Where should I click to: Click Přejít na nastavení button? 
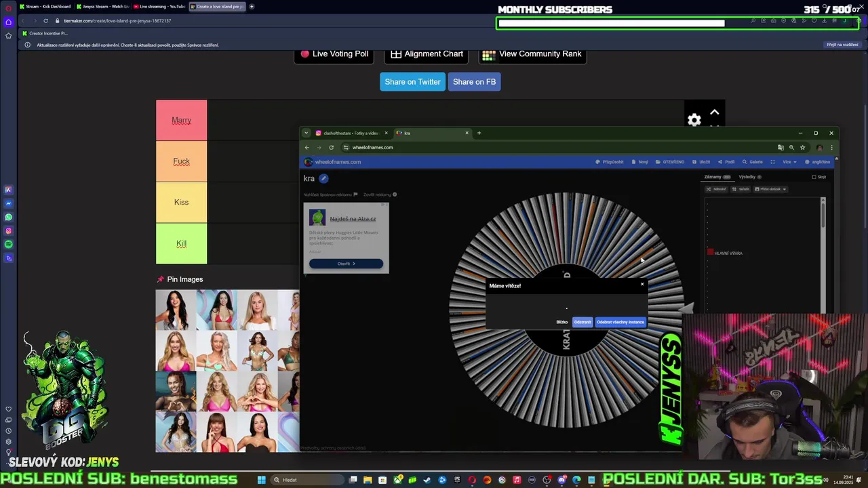[842, 45]
